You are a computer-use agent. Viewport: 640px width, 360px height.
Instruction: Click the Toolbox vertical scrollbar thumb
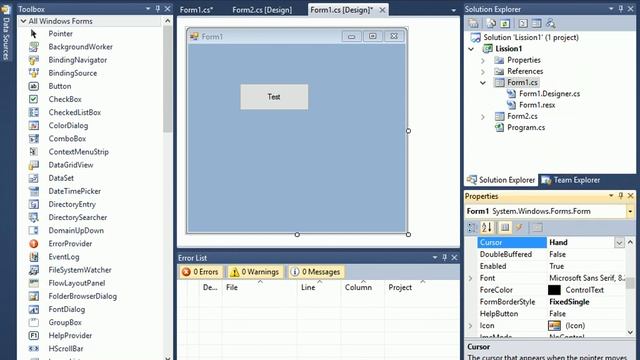[x=167, y=80]
